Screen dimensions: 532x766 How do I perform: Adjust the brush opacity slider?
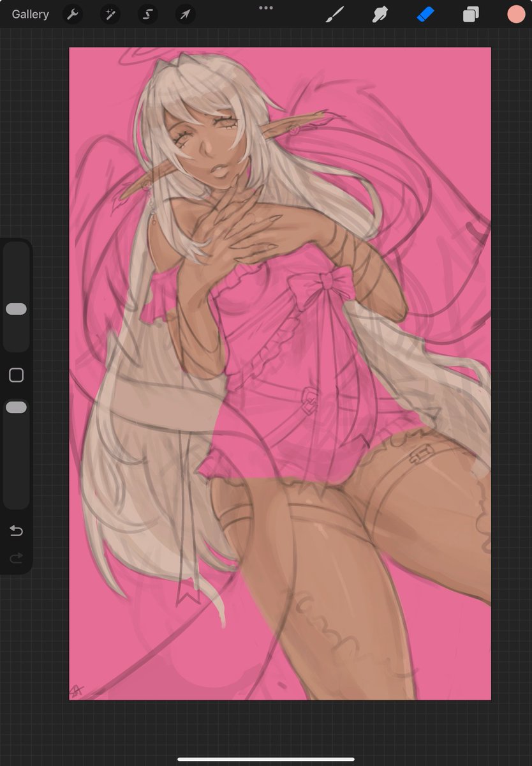click(16, 407)
